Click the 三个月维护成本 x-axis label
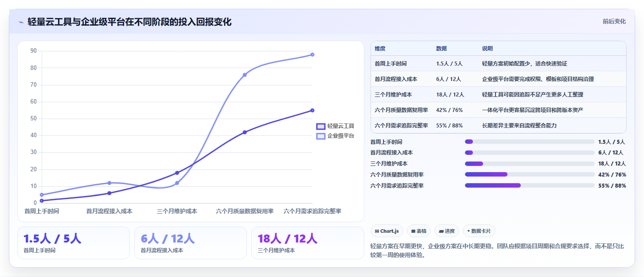644x277 pixels. click(x=177, y=211)
